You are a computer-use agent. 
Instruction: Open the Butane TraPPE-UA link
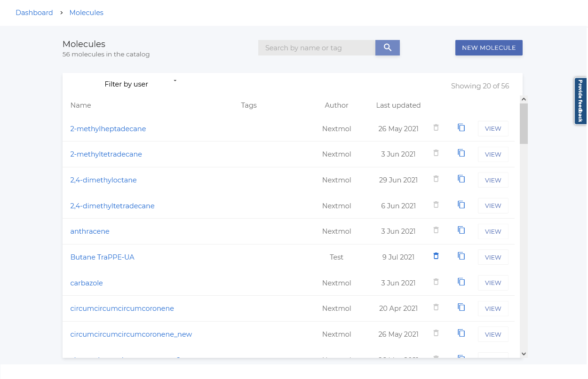pyautogui.click(x=102, y=257)
